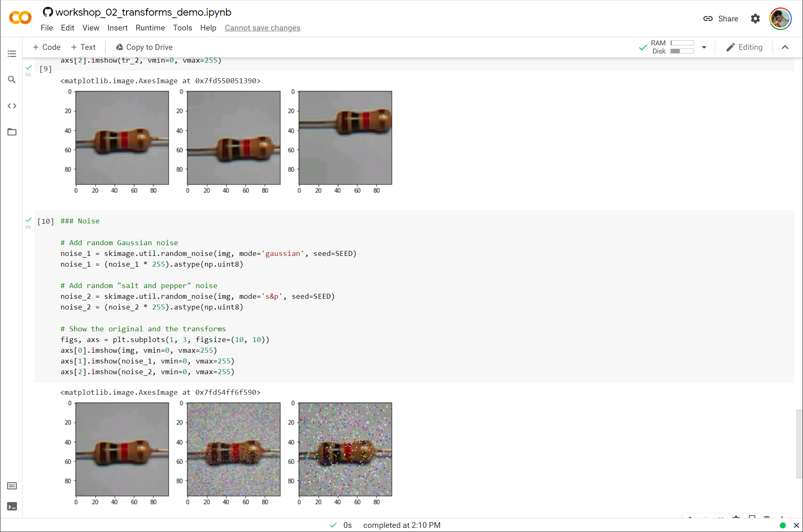Click the pencil Editing mode icon
The image size is (803, 532).
(730, 47)
